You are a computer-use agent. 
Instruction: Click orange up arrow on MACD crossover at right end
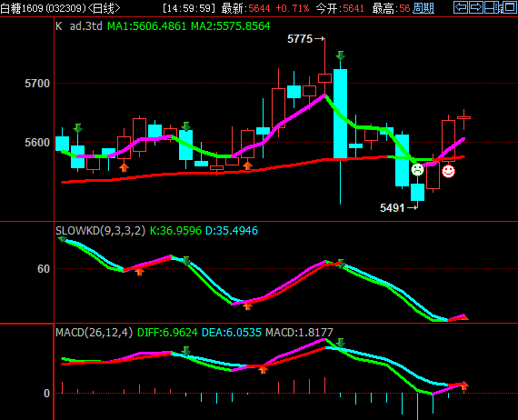(464, 385)
